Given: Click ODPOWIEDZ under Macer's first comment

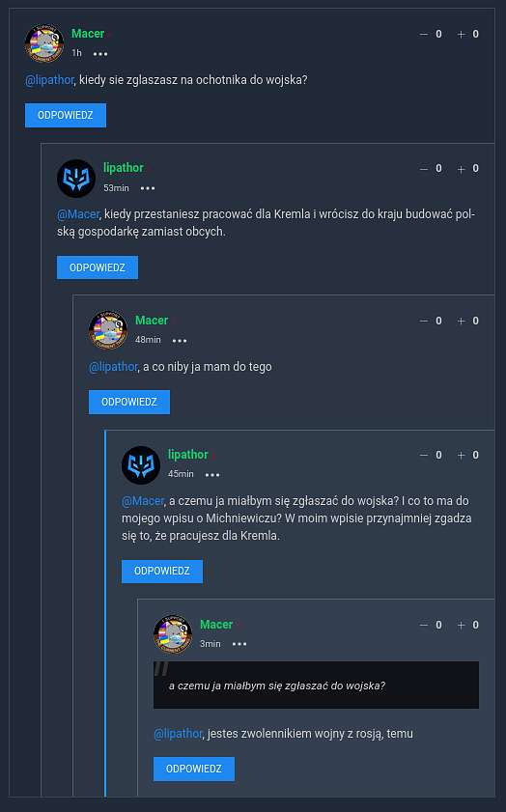Looking at the screenshot, I should (66, 115).
